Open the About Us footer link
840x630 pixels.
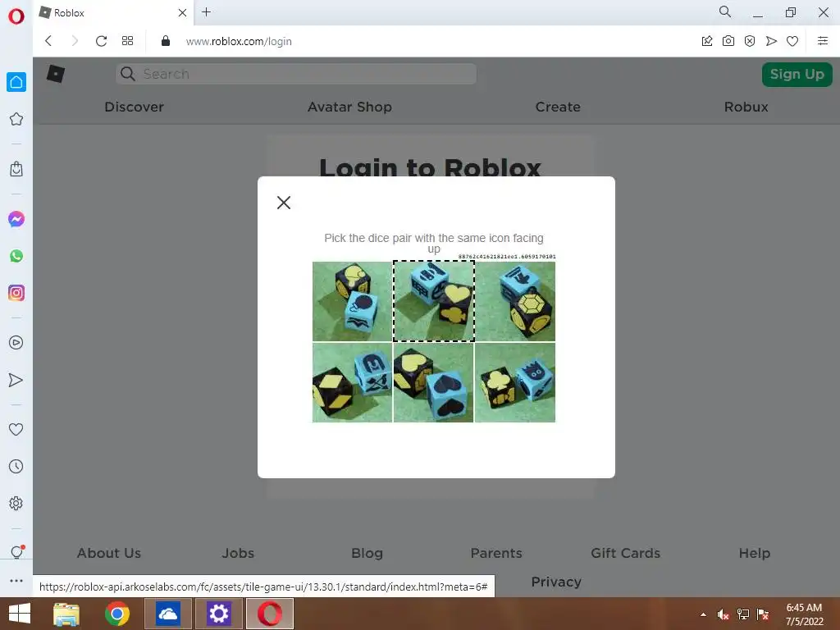(x=109, y=553)
